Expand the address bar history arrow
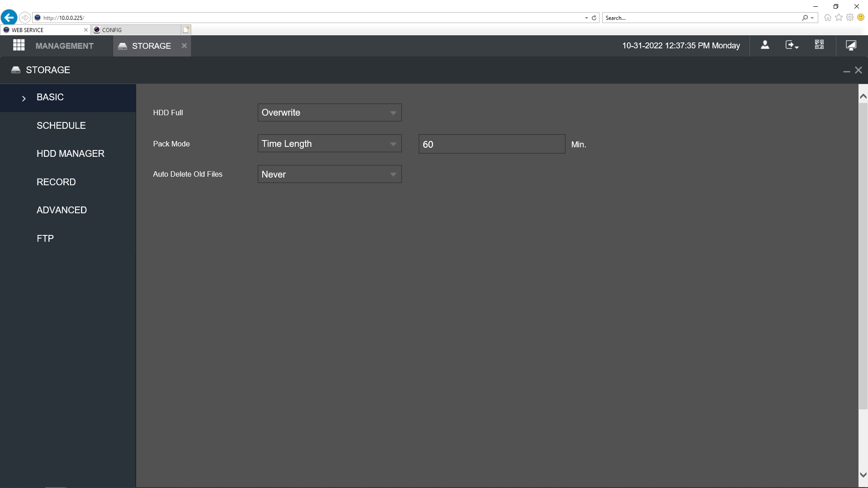This screenshot has width=868, height=488. click(x=586, y=18)
